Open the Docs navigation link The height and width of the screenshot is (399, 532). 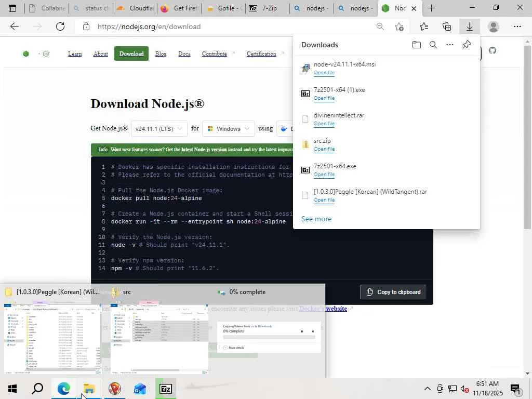click(184, 54)
